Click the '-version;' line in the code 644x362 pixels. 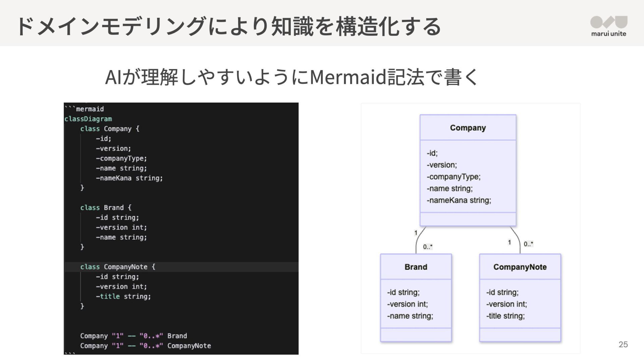113,148
